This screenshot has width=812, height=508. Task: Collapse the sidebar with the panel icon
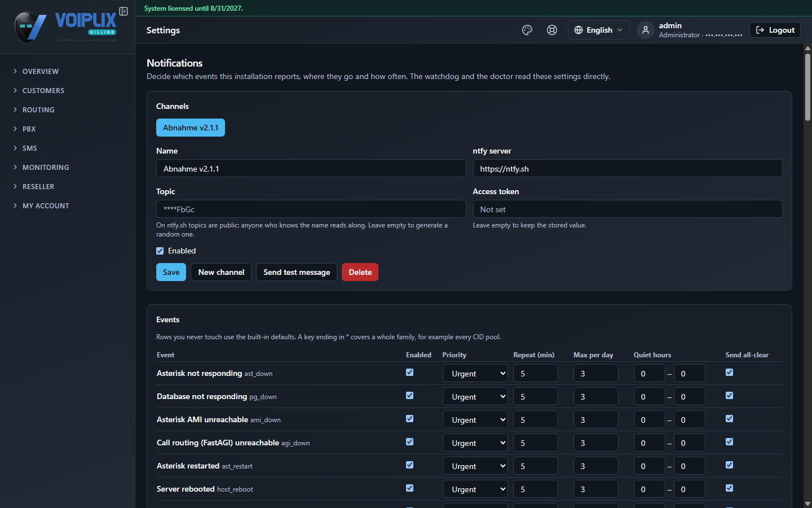(x=123, y=11)
